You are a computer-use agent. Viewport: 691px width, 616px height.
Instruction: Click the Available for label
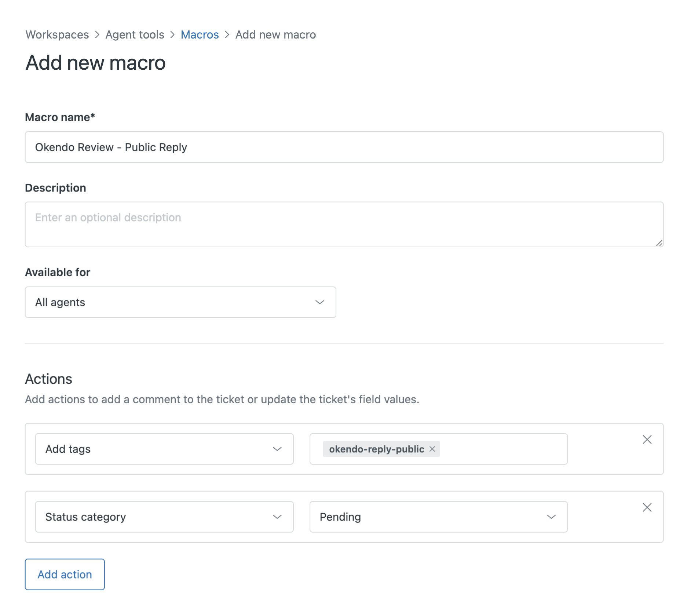[58, 272]
